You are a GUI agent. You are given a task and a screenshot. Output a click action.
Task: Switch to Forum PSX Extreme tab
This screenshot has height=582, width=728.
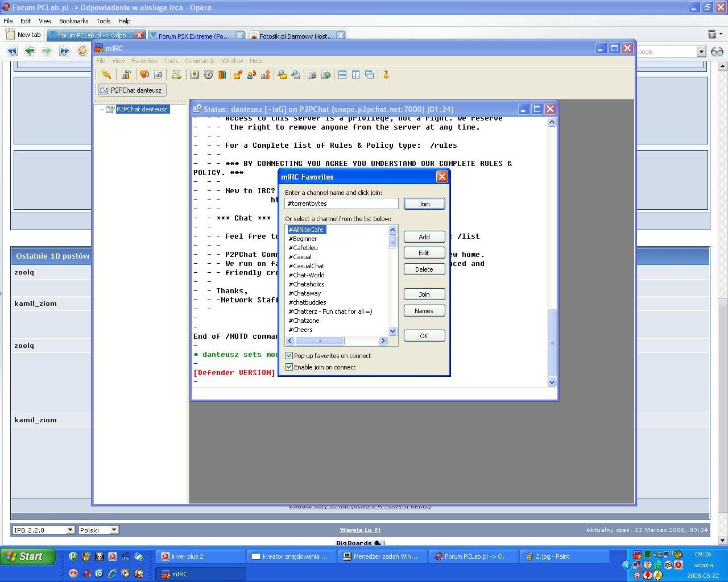pos(196,35)
